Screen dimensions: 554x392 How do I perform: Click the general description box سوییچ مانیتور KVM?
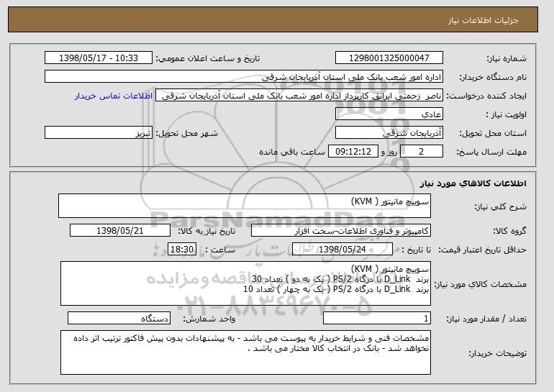click(245, 206)
